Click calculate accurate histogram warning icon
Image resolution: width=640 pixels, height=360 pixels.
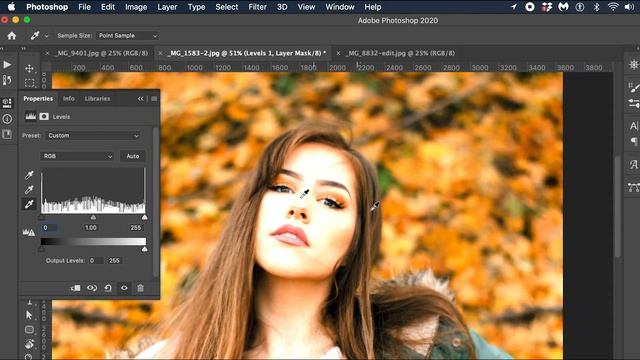click(29, 232)
